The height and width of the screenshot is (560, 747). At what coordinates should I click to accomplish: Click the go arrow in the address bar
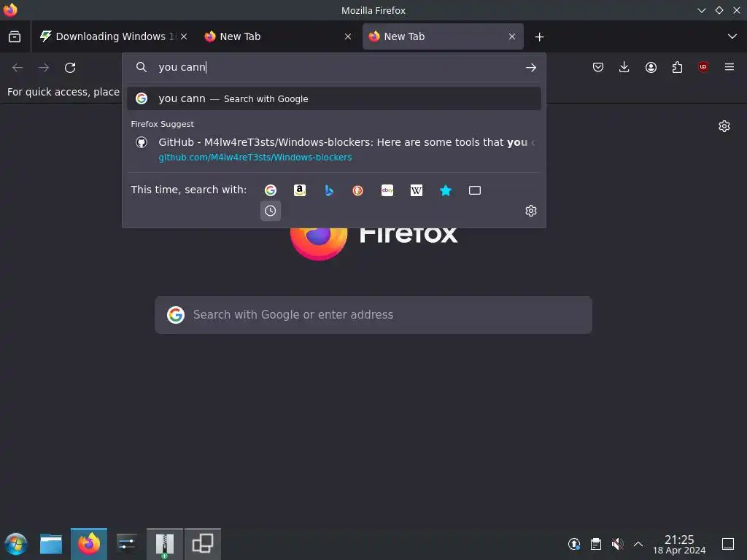tap(531, 68)
